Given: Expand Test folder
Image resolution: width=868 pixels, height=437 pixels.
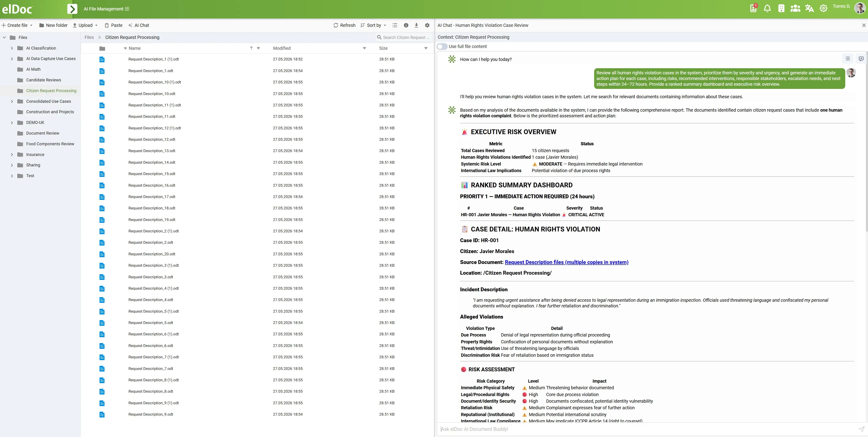Looking at the screenshot, I should pyautogui.click(x=12, y=176).
